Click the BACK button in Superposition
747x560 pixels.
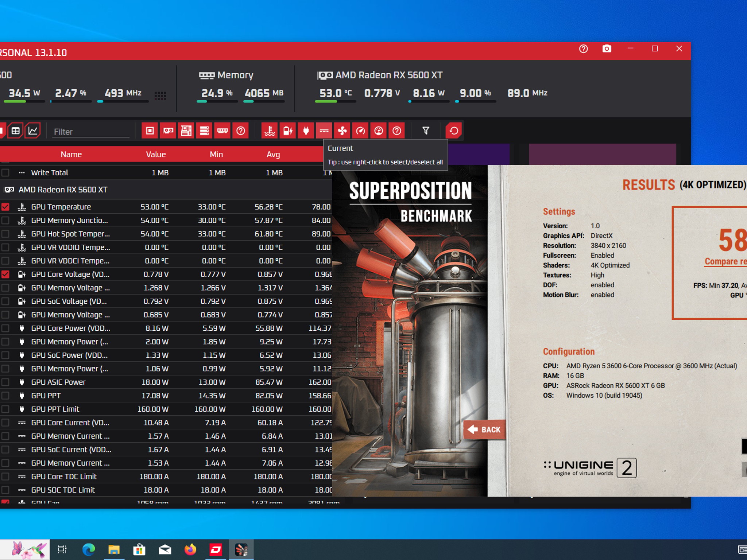point(484,429)
